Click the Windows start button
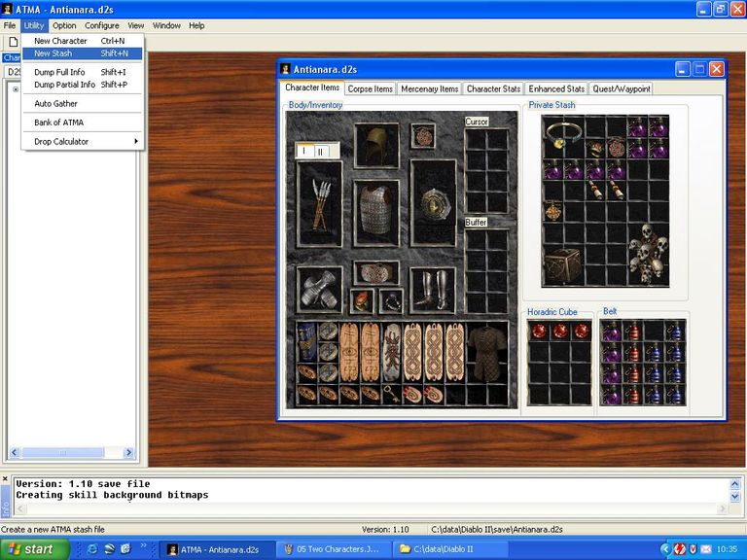Viewport: 747px width, 560px height. click(35, 549)
